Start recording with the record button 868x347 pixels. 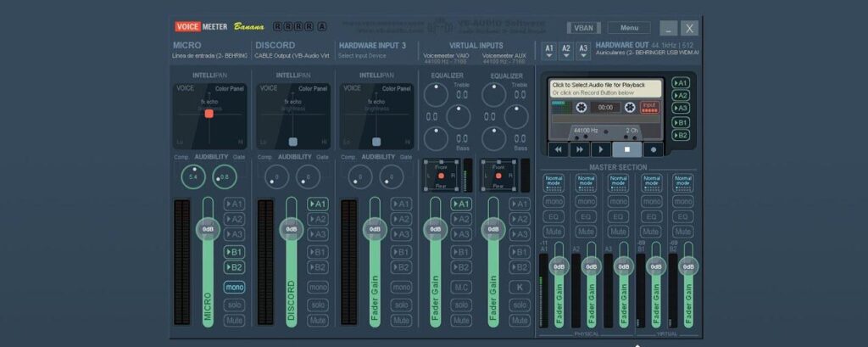tap(654, 149)
